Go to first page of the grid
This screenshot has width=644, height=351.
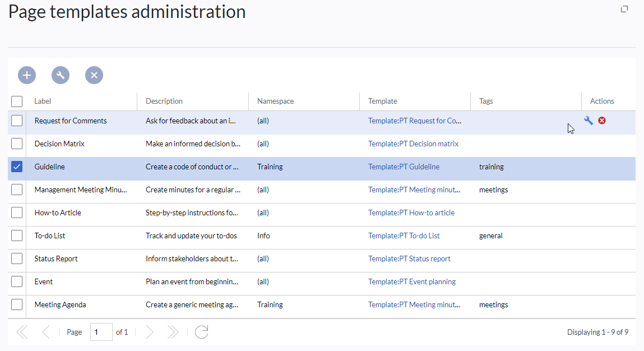22,332
